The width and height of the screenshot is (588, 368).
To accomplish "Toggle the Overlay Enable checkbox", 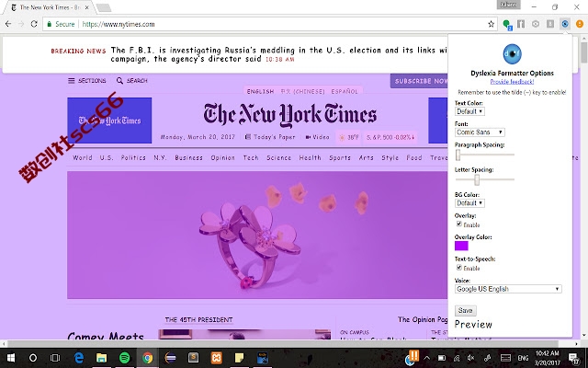I will point(459,224).
